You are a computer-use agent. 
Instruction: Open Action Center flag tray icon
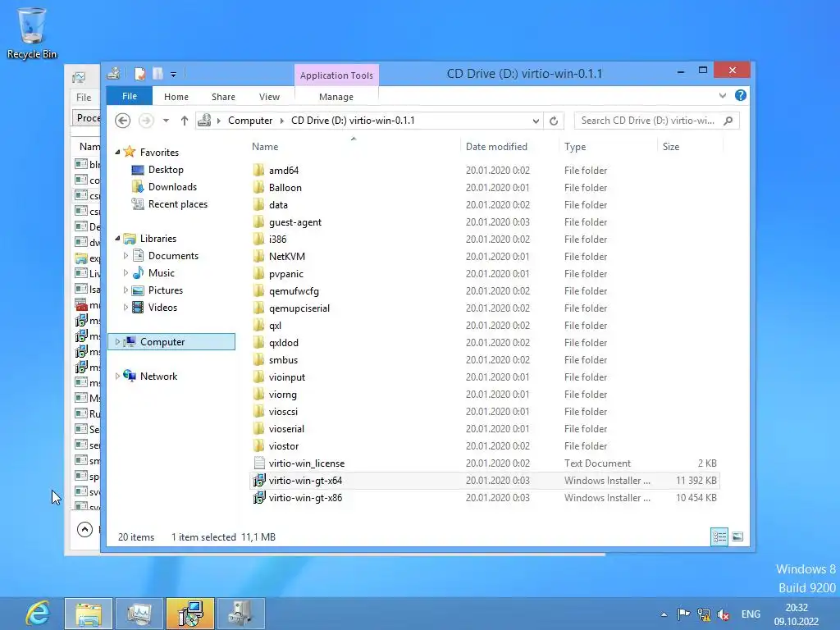point(683,614)
